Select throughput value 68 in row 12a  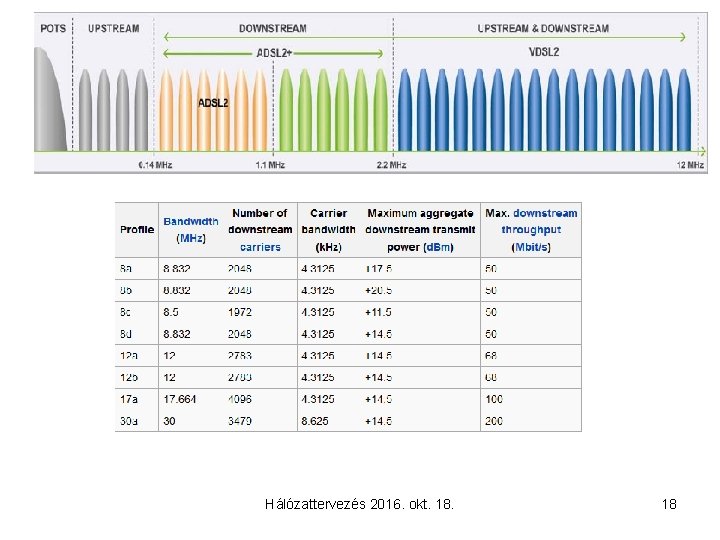(x=491, y=355)
